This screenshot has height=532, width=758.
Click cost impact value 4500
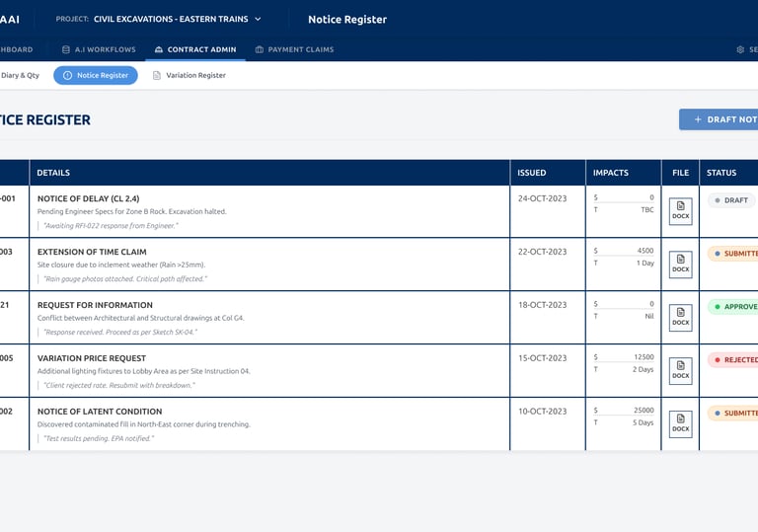tap(645, 251)
